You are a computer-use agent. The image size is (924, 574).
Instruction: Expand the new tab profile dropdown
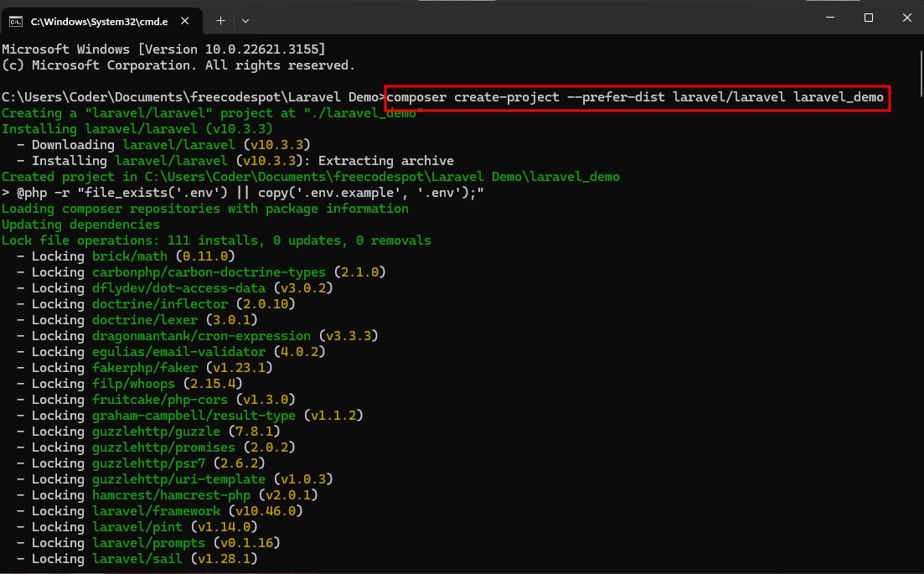[x=245, y=21]
